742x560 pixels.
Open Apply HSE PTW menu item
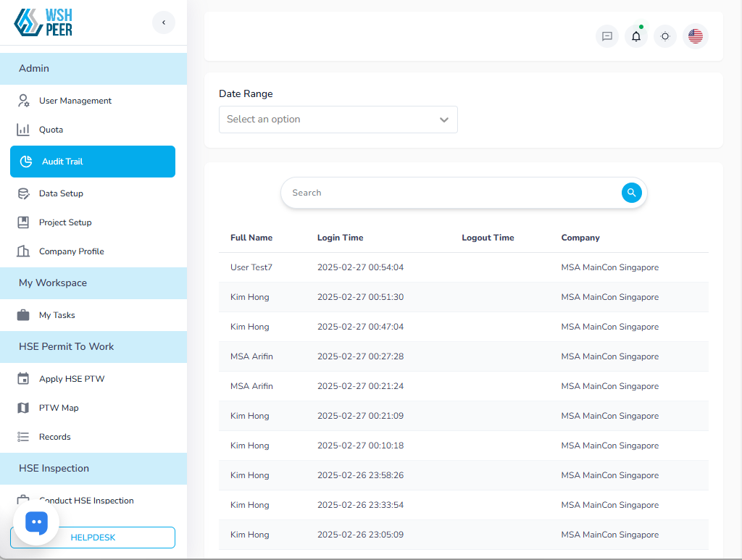(72, 379)
